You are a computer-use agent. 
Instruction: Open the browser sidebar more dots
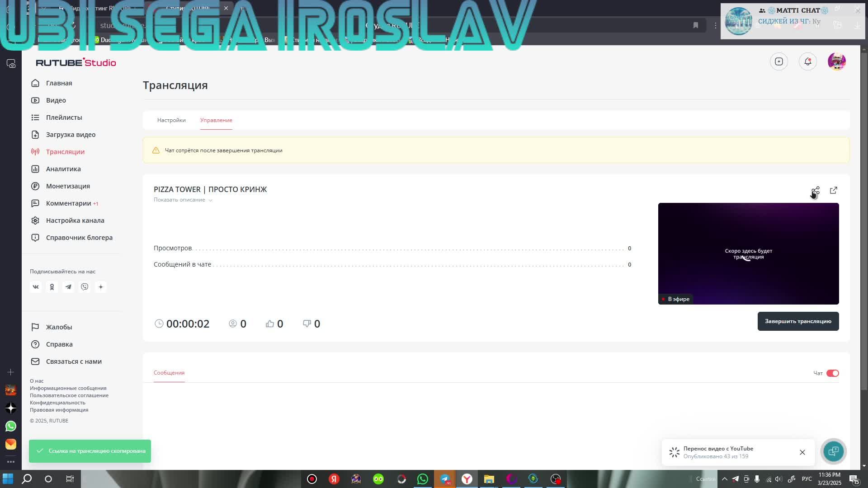(x=11, y=462)
